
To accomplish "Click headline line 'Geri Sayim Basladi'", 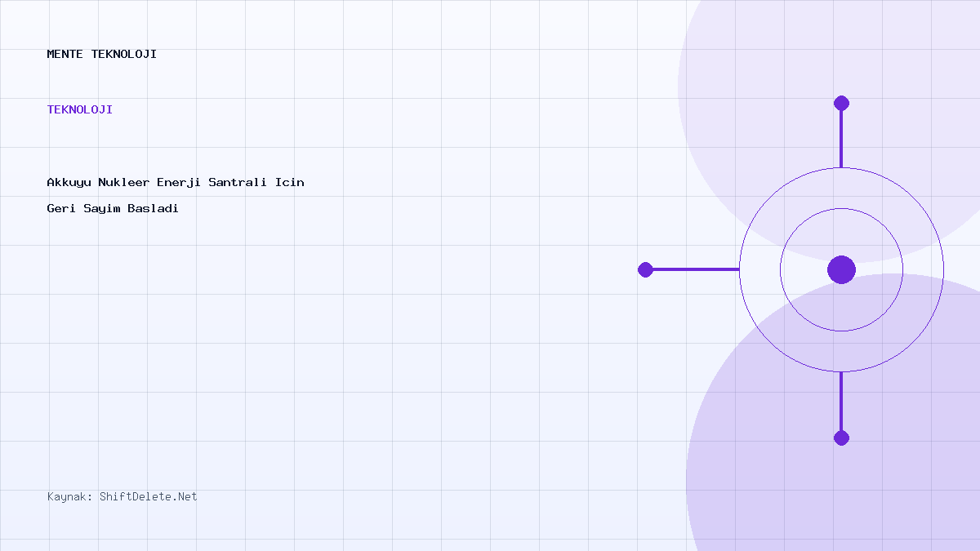I will pos(113,208).
